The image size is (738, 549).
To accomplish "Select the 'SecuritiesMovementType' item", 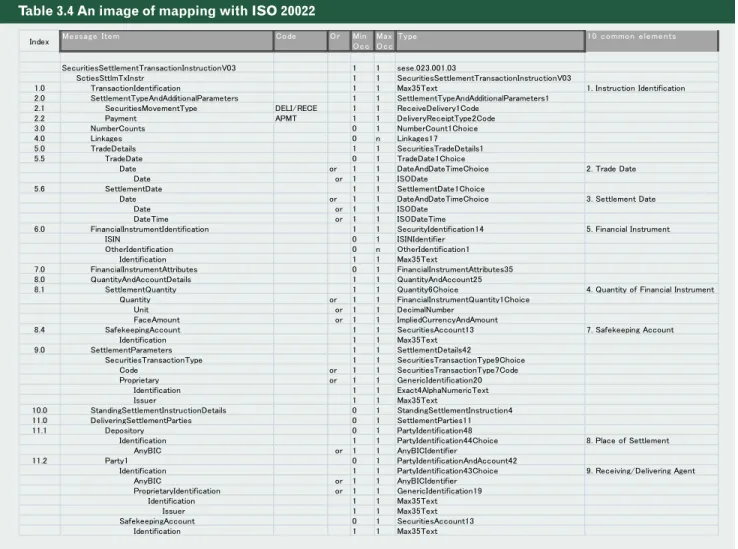I will pyautogui.click(x=151, y=108).
